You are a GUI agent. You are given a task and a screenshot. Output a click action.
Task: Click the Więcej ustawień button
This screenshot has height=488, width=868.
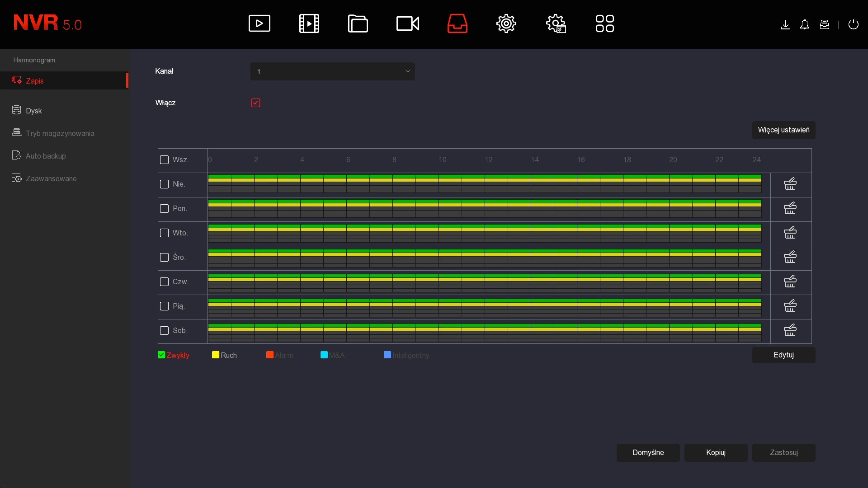pyautogui.click(x=784, y=130)
